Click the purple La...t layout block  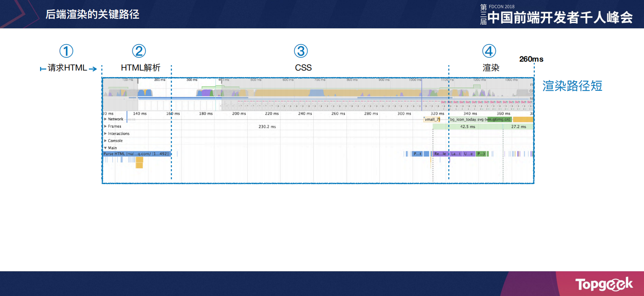coord(456,154)
